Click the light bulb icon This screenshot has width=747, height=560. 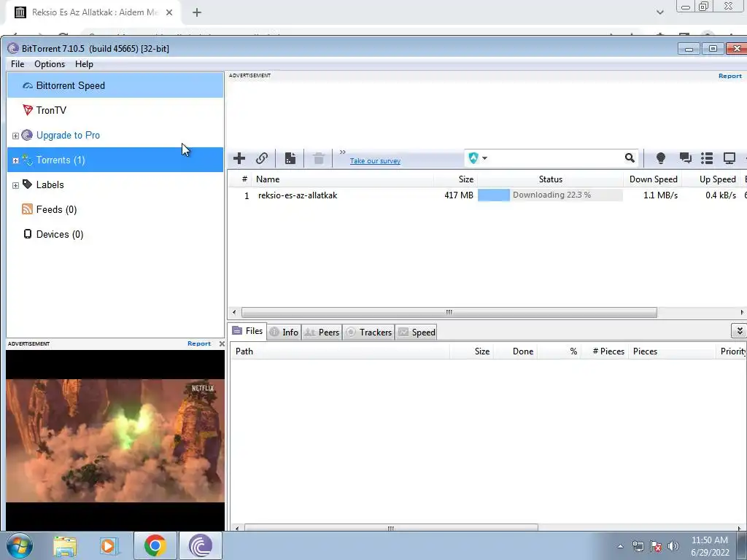coord(661,158)
